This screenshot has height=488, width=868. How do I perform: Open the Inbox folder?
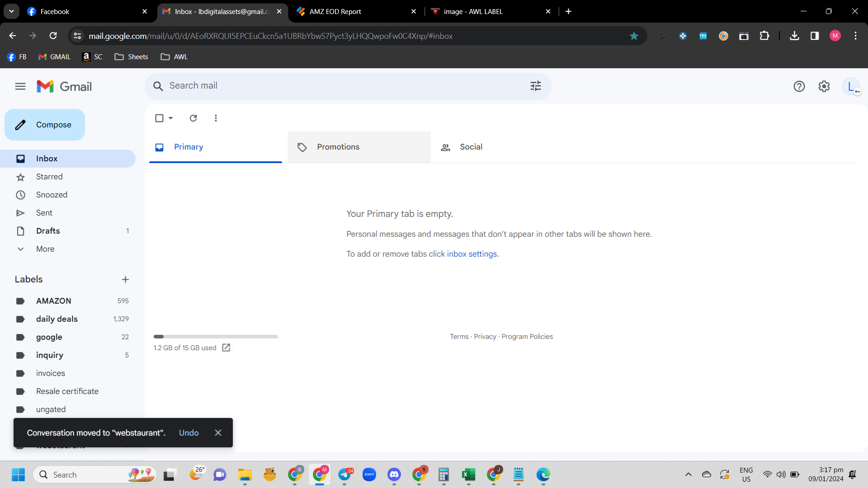(x=68, y=159)
